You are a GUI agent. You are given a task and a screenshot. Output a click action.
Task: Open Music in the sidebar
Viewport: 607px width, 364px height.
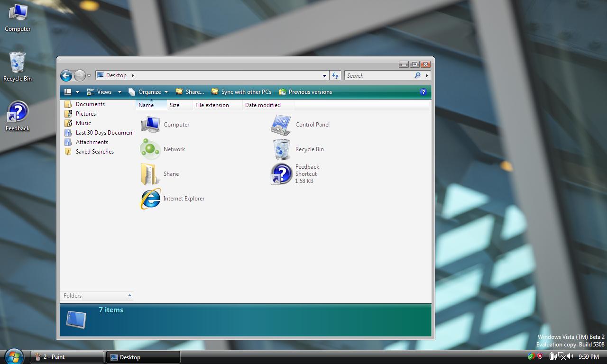(x=78, y=123)
